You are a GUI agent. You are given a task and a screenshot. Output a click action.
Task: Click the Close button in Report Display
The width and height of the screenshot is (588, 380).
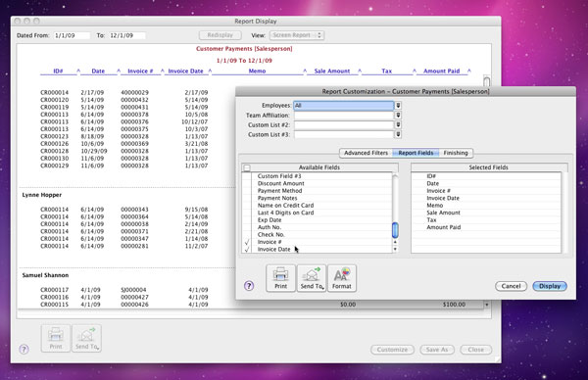pos(476,350)
